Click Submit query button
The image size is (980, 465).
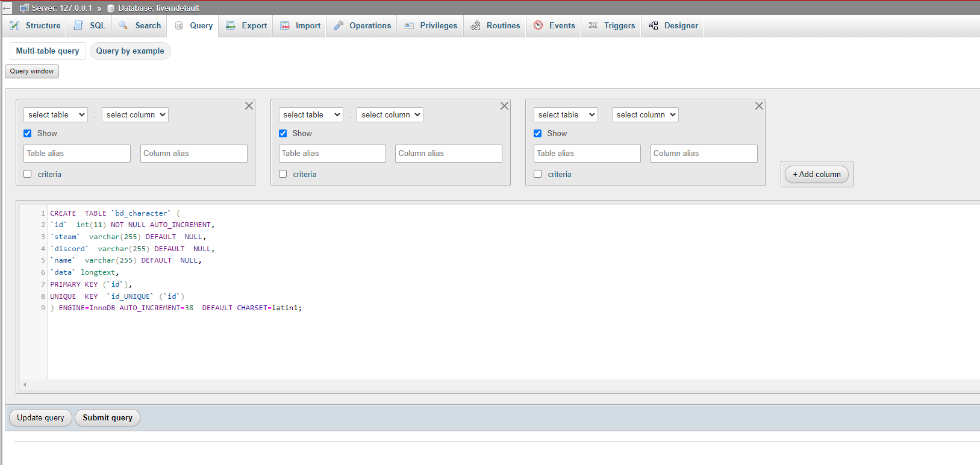(x=107, y=417)
